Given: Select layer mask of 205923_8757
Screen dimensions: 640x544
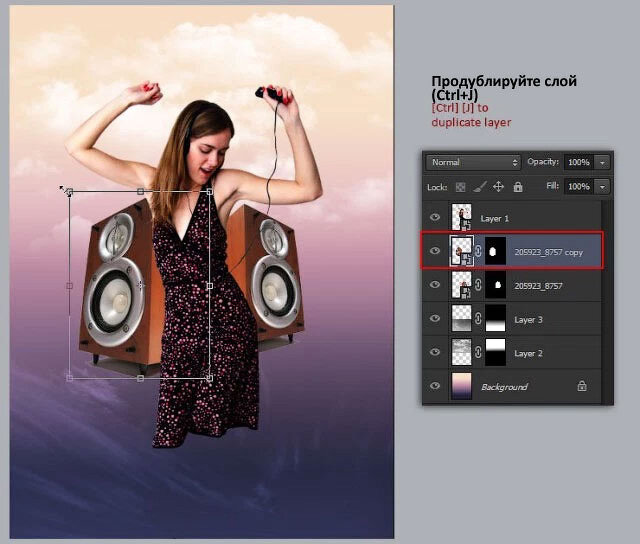Looking at the screenshot, I should pos(495,285).
